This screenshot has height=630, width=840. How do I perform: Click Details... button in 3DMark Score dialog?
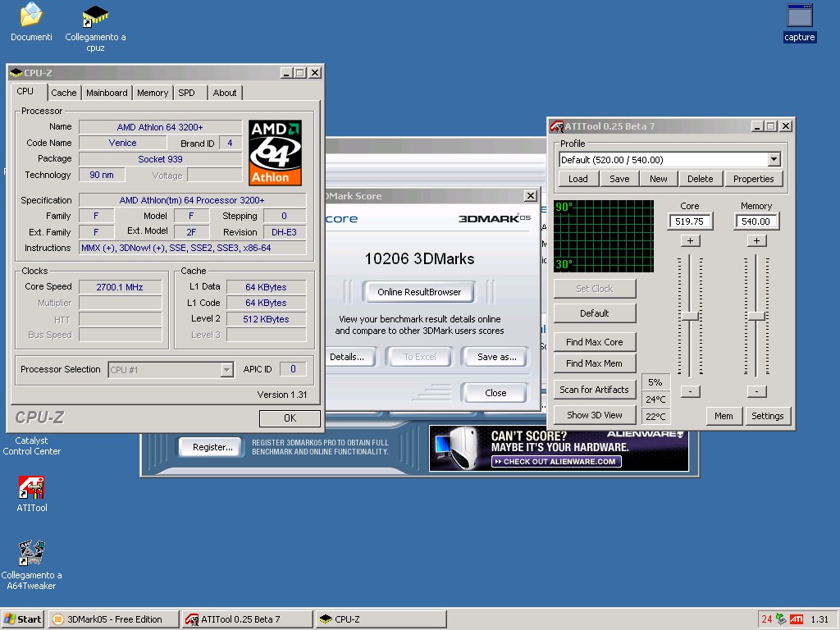coord(349,357)
